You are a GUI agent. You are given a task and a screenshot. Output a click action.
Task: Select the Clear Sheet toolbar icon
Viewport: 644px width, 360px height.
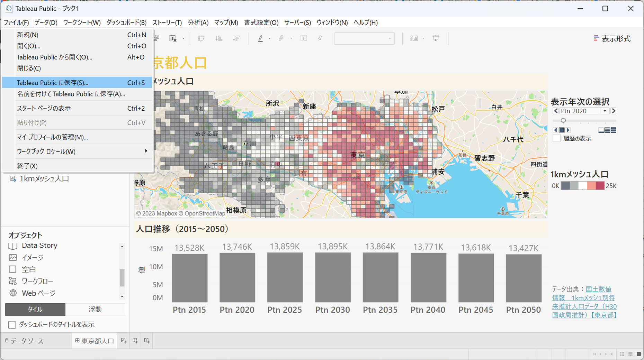pyautogui.click(x=172, y=38)
